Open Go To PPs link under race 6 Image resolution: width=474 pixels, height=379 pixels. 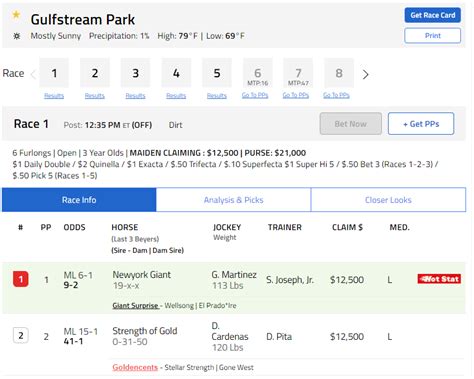point(255,95)
